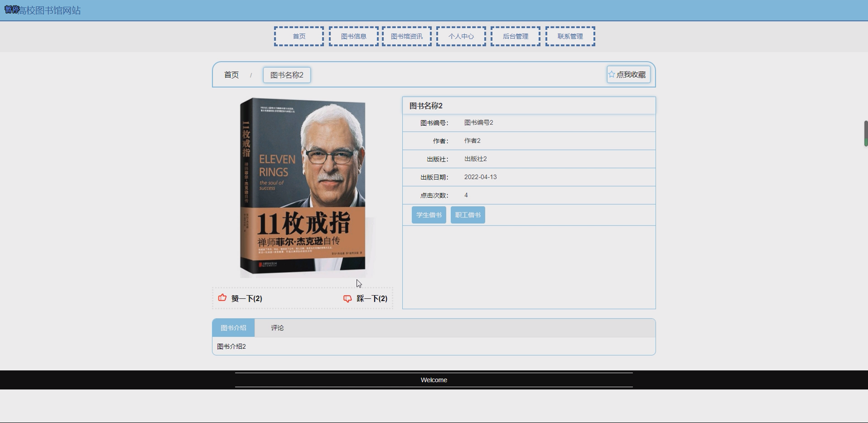Click the 高校图书馆网站 site title
This screenshot has width=868, height=423.
49,10
